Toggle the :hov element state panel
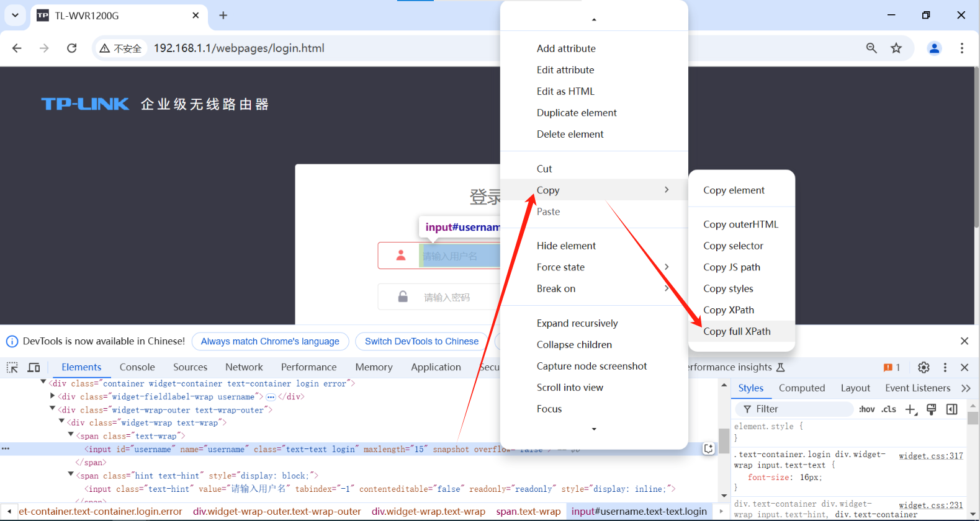The height and width of the screenshot is (521, 980). click(866, 409)
